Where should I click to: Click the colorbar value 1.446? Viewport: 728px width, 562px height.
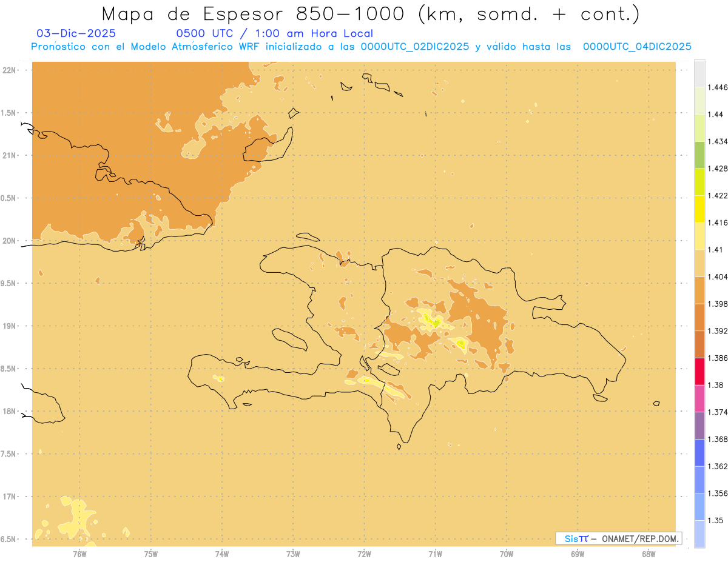pyautogui.click(x=718, y=87)
